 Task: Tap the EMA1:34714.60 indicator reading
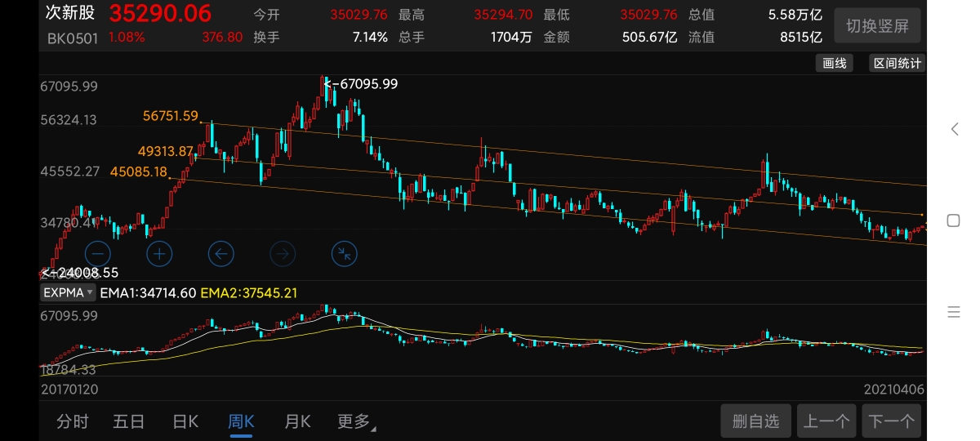pyautogui.click(x=148, y=292)
